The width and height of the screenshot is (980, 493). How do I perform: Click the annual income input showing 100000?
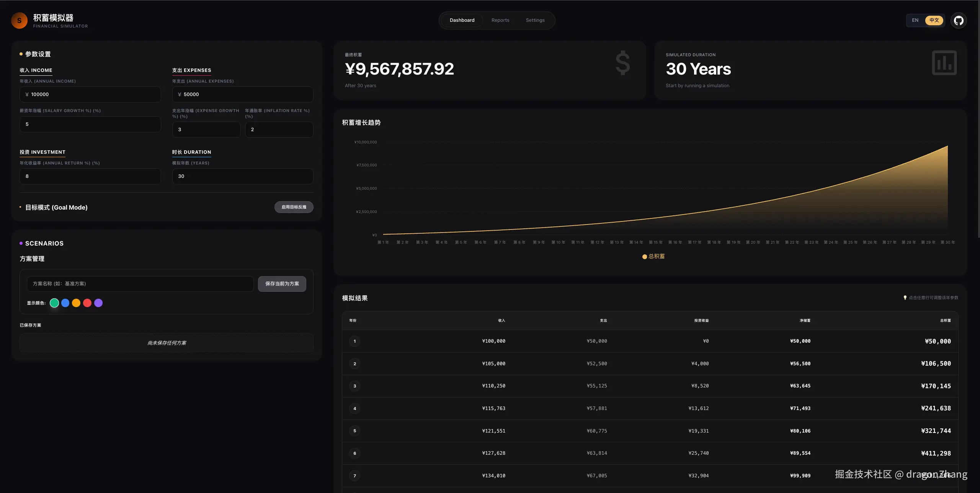click(90, 94)
